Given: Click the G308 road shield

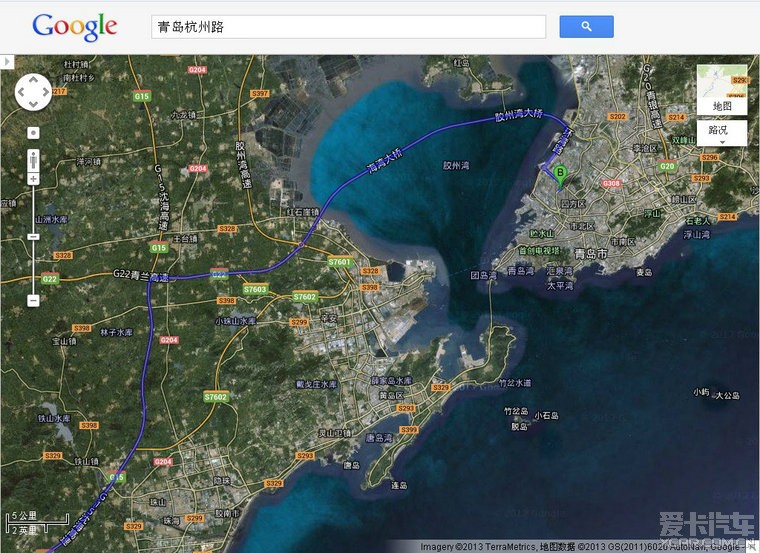Looking at the screenshot, I should tap(612, 184).
